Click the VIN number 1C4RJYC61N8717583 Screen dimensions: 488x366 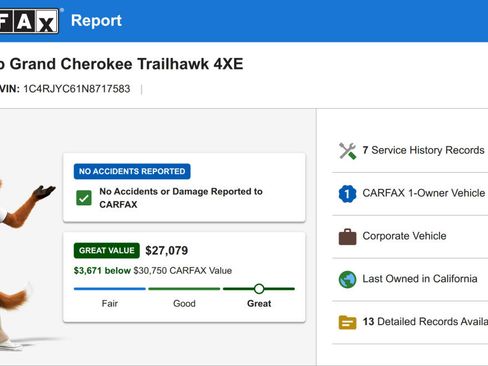coord(77,89)
